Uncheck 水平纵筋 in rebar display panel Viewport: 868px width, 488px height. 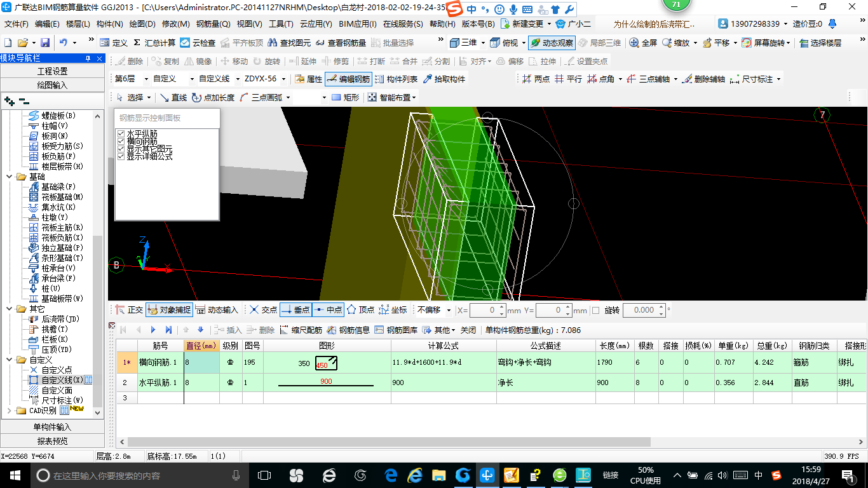(x=121, y=134)
